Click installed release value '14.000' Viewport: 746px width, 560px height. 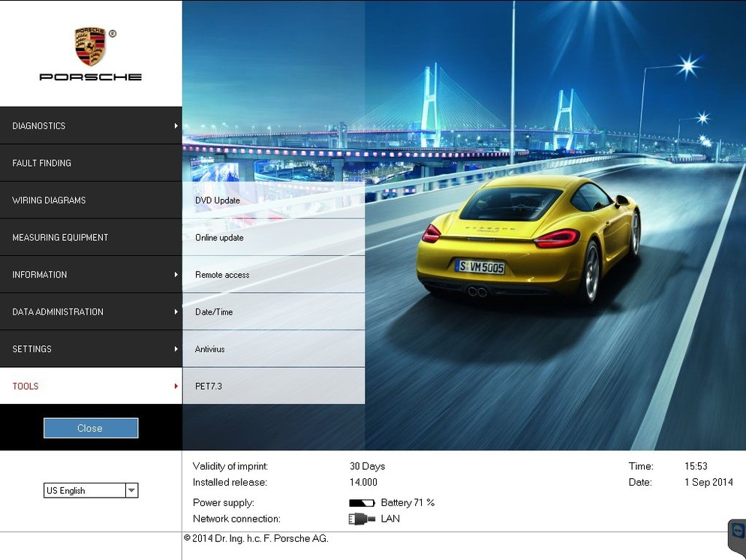pos(363,482)
